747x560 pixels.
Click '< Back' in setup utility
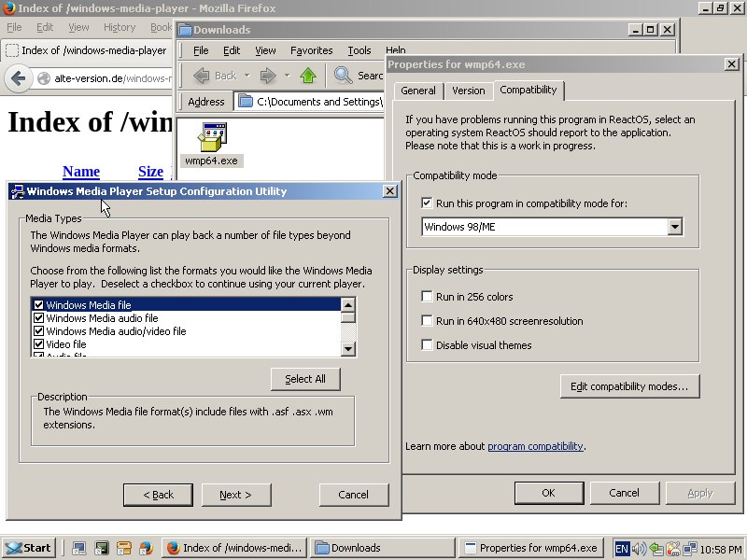click(x=158, y=495)
